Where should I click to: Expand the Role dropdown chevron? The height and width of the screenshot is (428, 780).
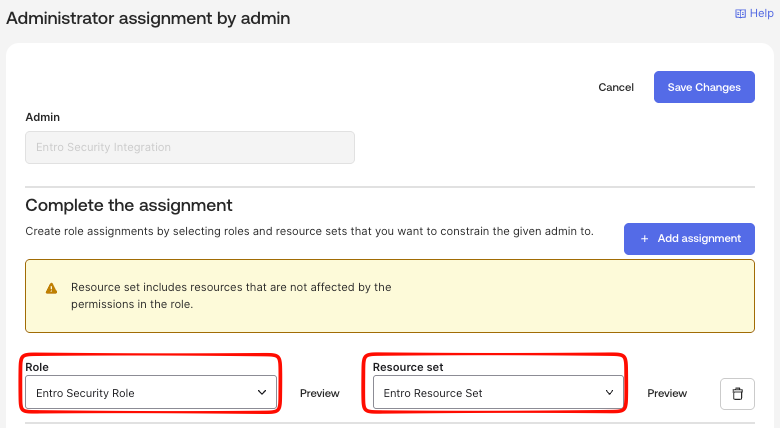(x=262, y=393)
